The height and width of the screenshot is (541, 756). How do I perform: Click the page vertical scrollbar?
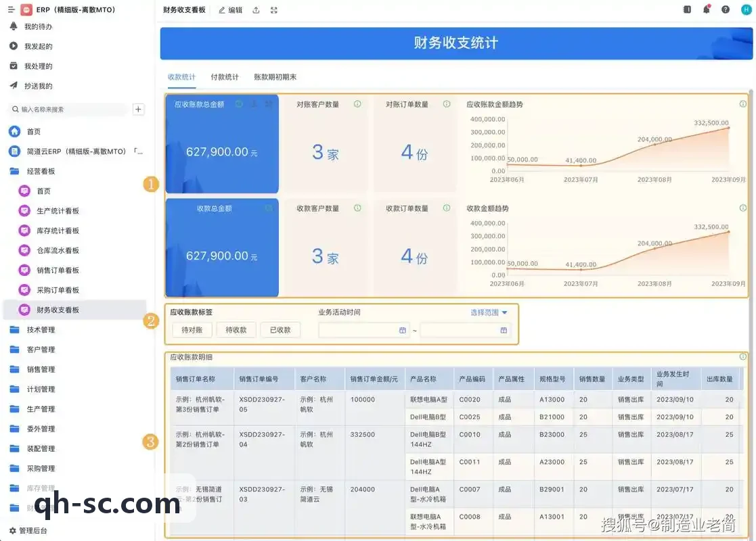(x=751, y=313)
